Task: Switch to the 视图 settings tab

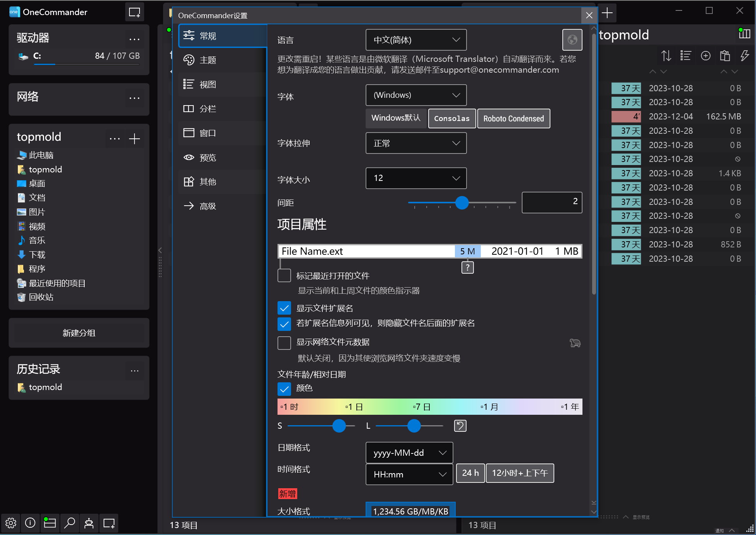Action: click(x=223, y=84)
